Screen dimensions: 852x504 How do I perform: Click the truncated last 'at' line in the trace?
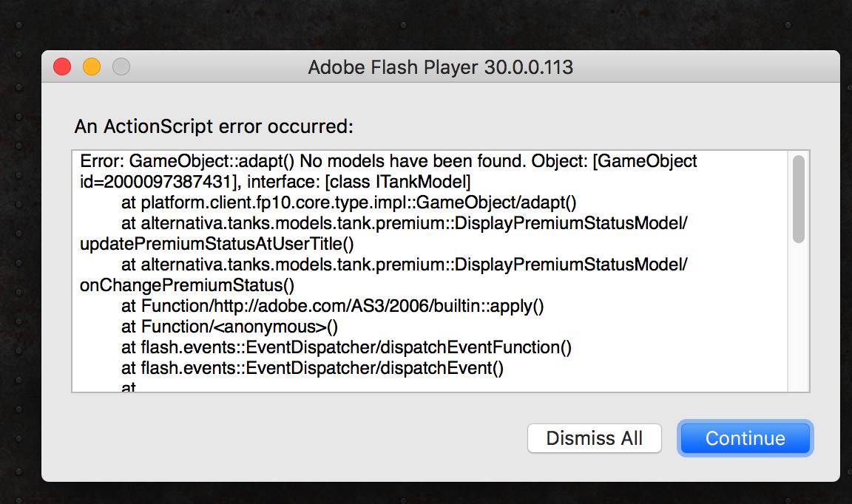129,386
